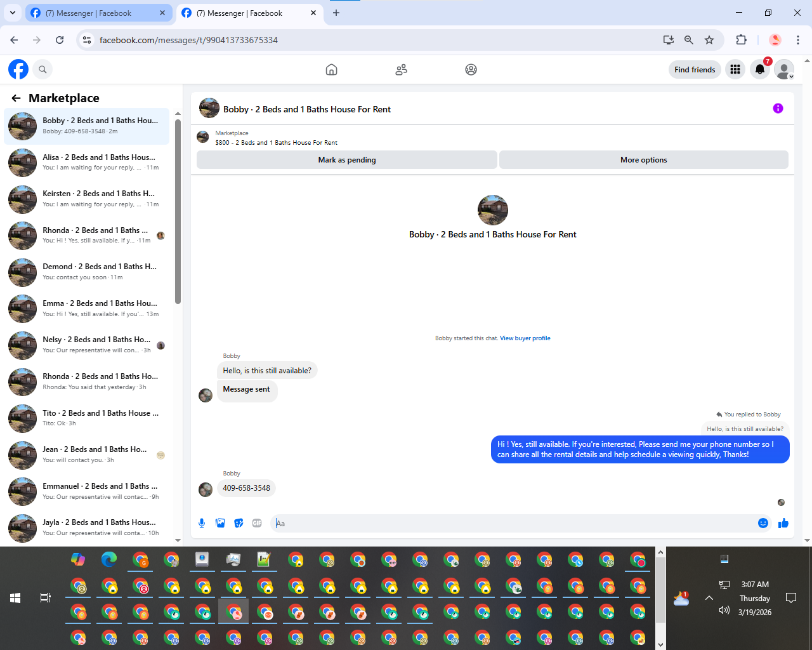Open the emoji picker smiley

coord(763,523)
